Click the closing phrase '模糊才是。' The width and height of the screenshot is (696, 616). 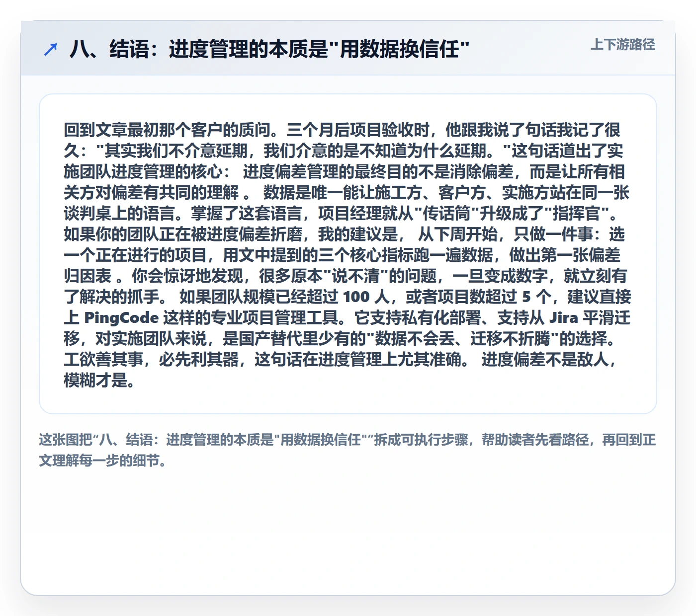click(99, 380)
